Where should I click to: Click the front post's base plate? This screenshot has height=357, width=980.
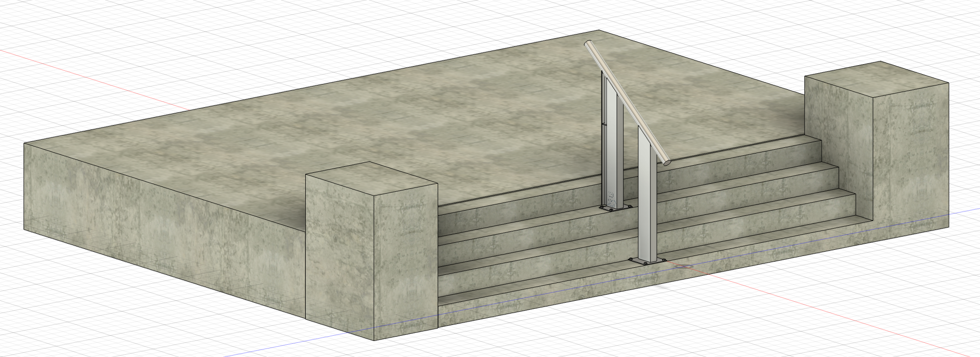[x=647, y=262]
